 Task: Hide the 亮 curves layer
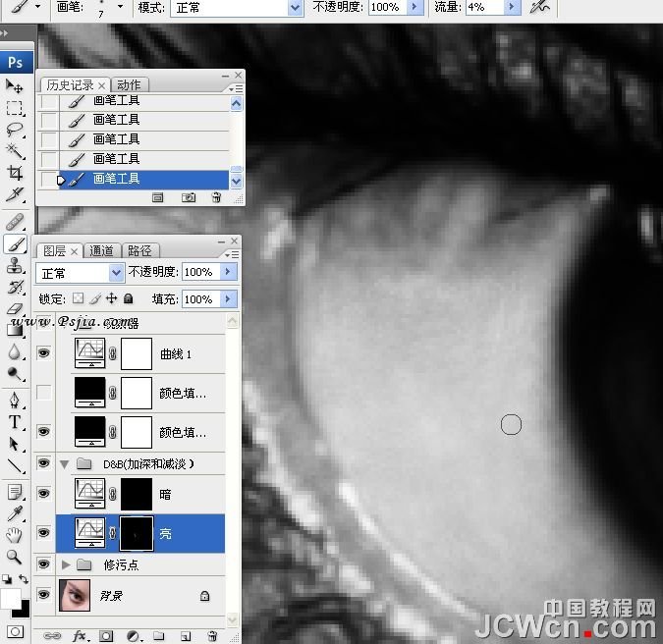[x=43, y=533]
